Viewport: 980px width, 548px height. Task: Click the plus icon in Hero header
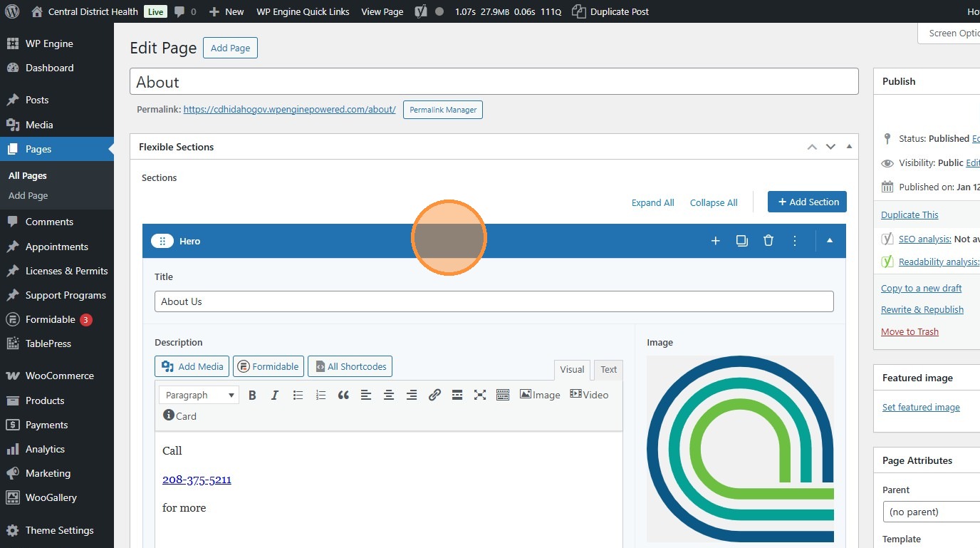point(716,241)
